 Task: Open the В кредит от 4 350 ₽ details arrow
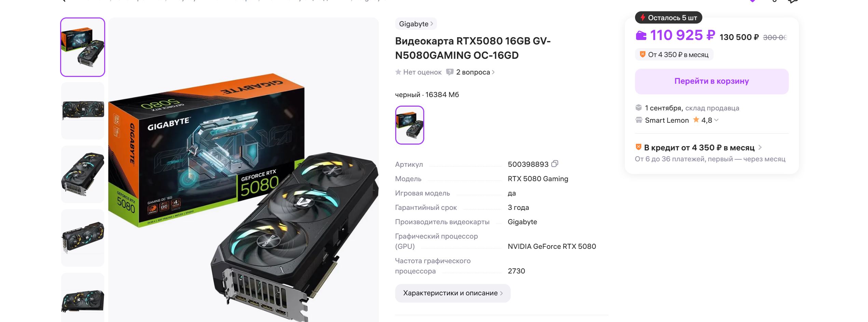click(760, 147)
